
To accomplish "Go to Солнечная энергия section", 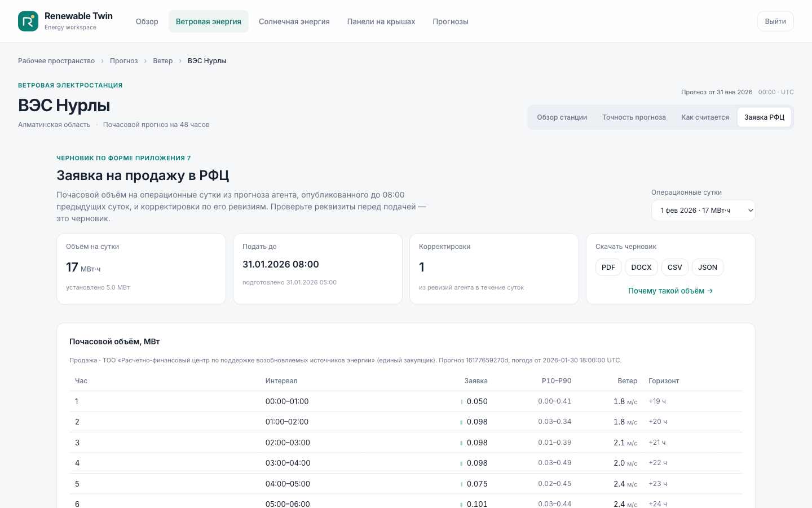I will coord(294,21).
